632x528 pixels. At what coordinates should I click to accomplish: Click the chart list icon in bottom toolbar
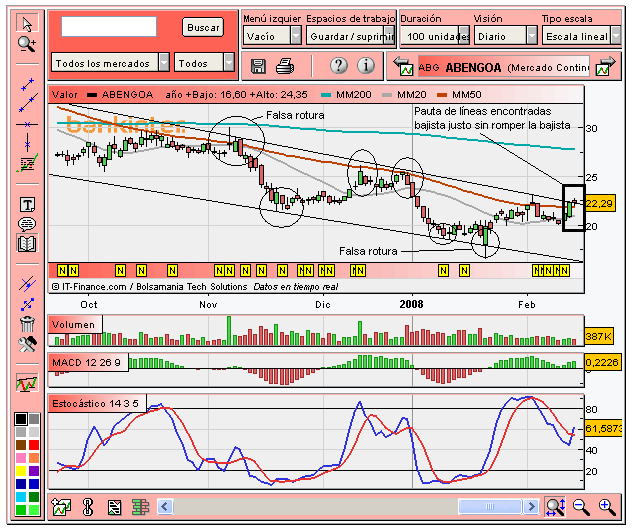(x=114, y=507)
